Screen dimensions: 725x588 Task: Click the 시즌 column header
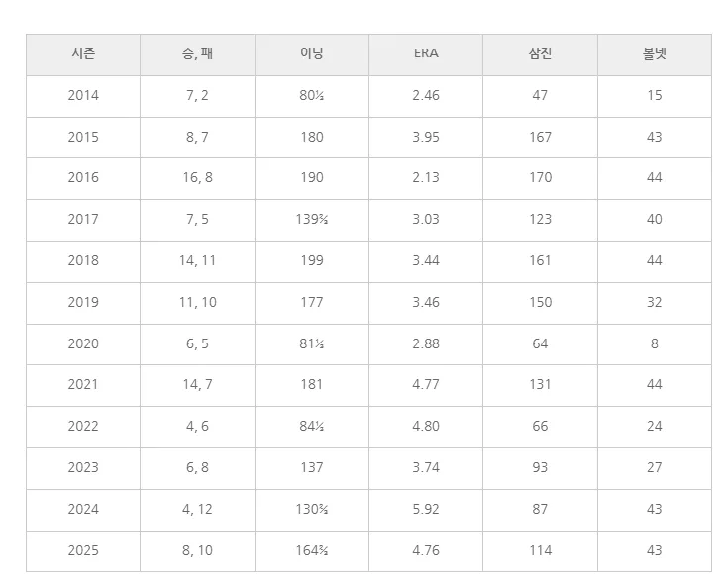click(x=83, y=54)
